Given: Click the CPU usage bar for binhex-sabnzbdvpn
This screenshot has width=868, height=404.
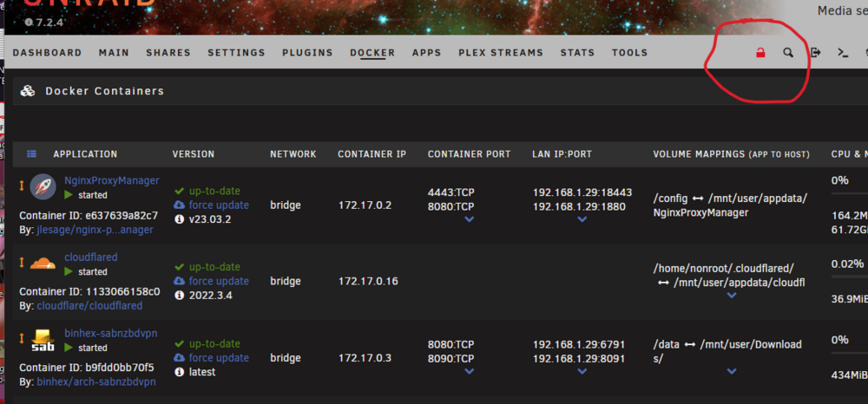Looking at the screenshot, I should (x=849, y=353).
